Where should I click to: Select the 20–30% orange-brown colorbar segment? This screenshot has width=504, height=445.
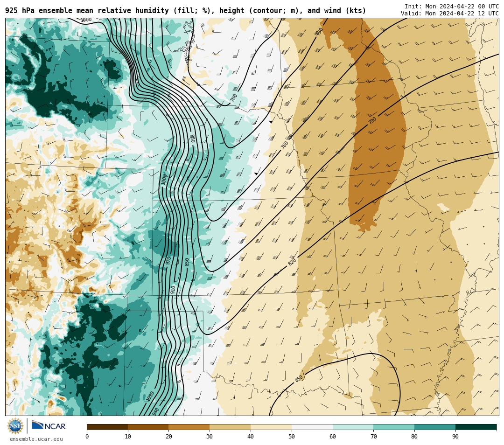tap(189, 427)
